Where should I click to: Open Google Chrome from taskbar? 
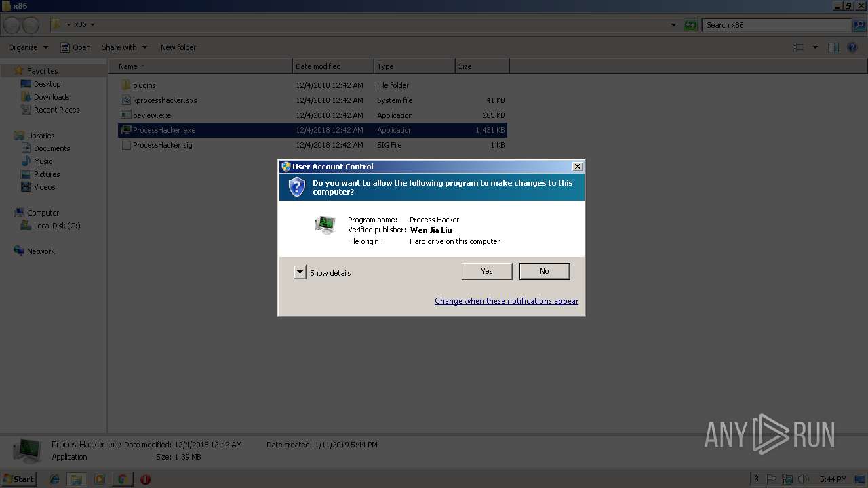[122, 479]
